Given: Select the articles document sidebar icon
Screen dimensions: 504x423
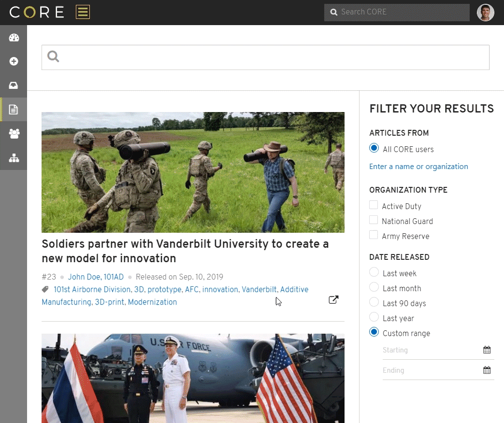Looking at the screenshot, I should (x=14, y=110).
